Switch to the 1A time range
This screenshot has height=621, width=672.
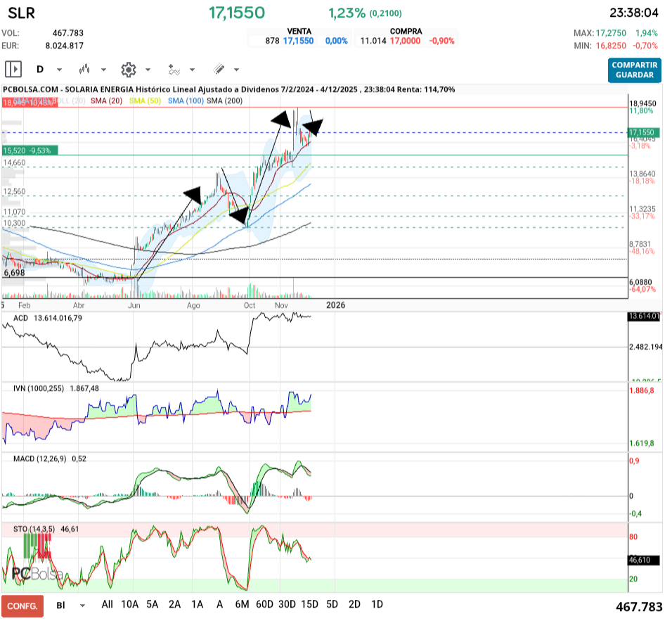[198, 604]
